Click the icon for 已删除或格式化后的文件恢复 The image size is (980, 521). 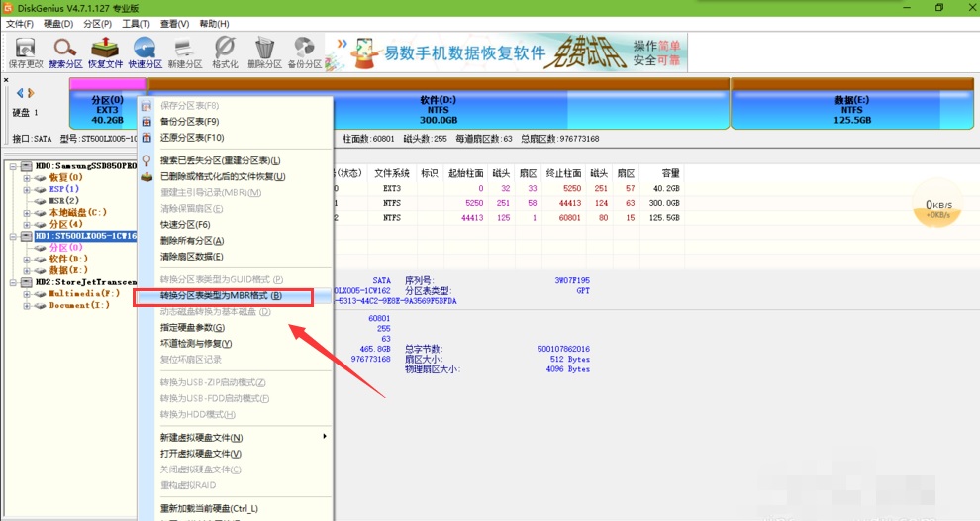click(147, 177)
